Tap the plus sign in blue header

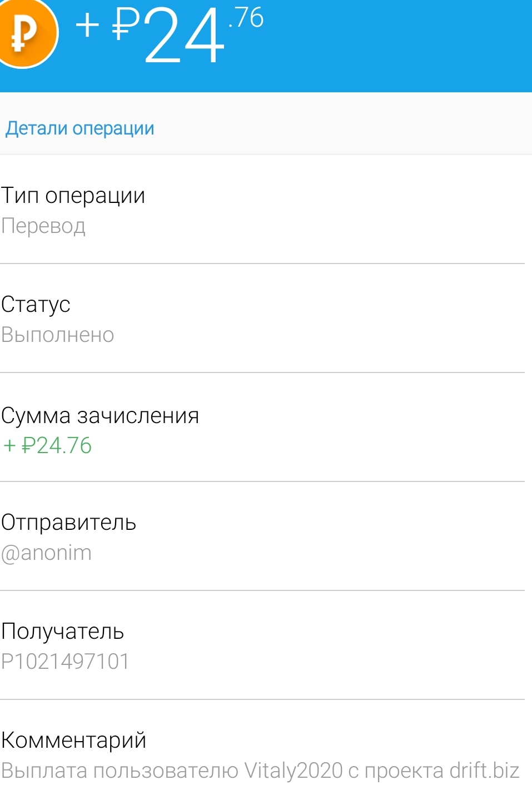(x=87, y=26)
